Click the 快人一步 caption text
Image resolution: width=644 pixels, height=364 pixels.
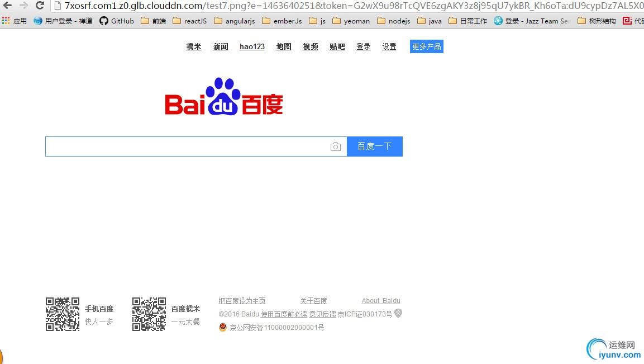pyautogui.click(x=98, y=322)
